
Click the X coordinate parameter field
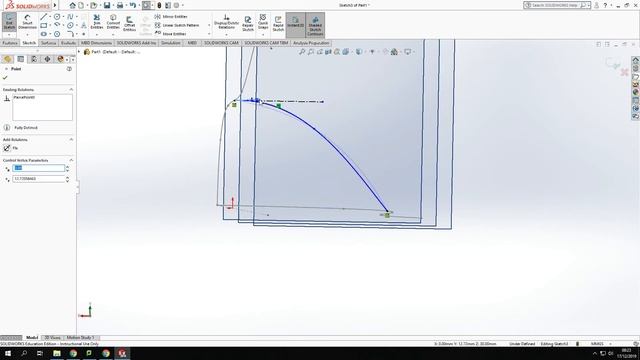click(x=38, y=168)
